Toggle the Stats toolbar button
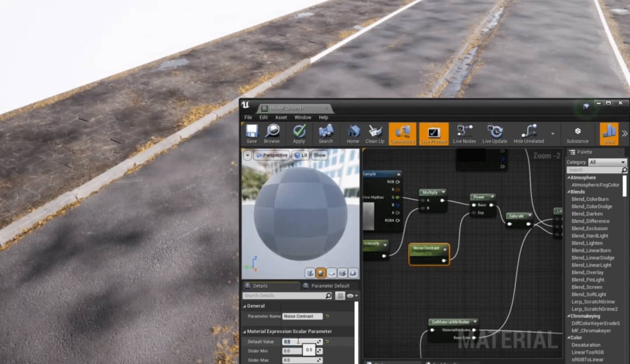The width and height of the screenshot is (630, 364). [609, 133]
